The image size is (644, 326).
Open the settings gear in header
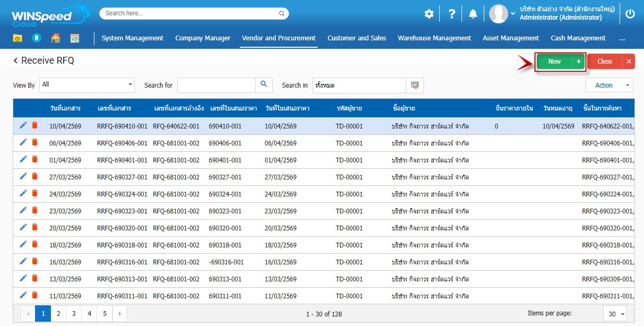tap(429, 14)
